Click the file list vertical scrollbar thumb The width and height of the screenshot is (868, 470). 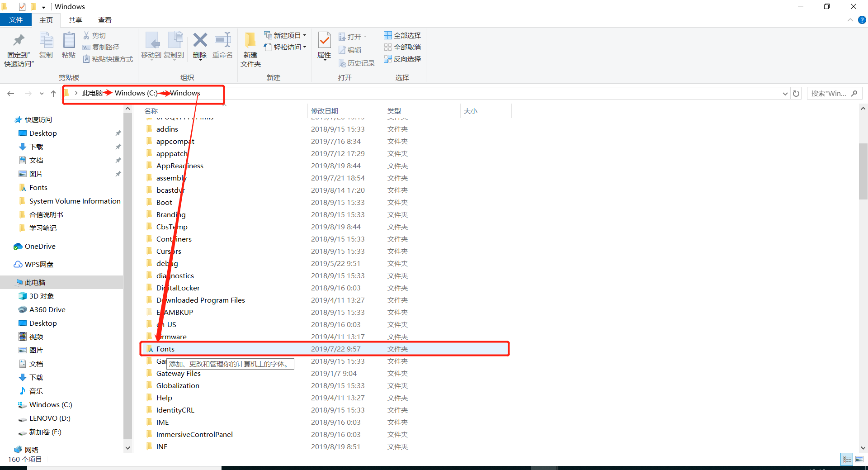[x=863, y=171]
